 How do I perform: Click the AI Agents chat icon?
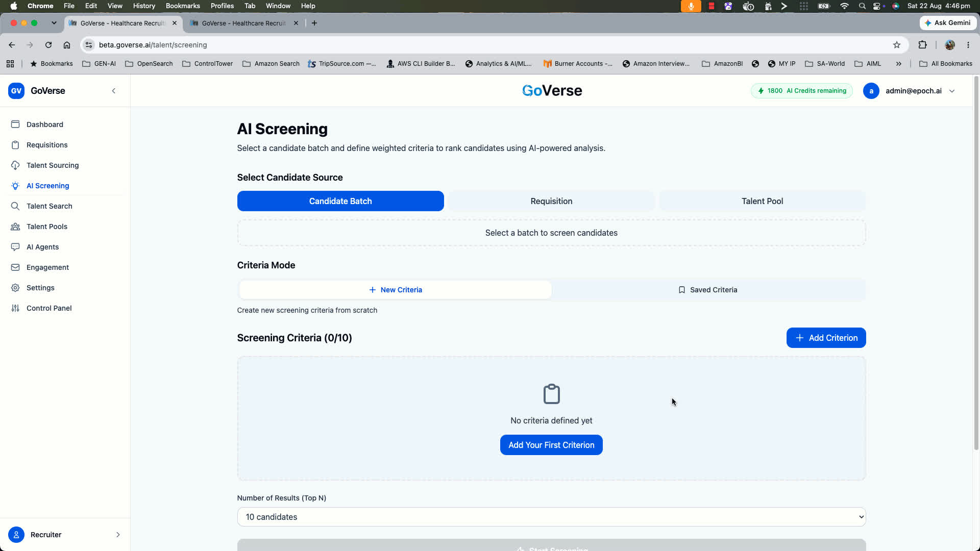[15, 247]
